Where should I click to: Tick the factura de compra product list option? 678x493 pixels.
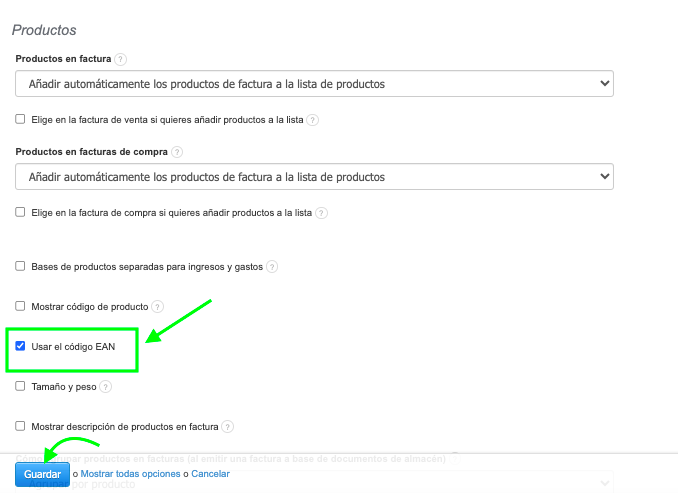tap(20, 212)
